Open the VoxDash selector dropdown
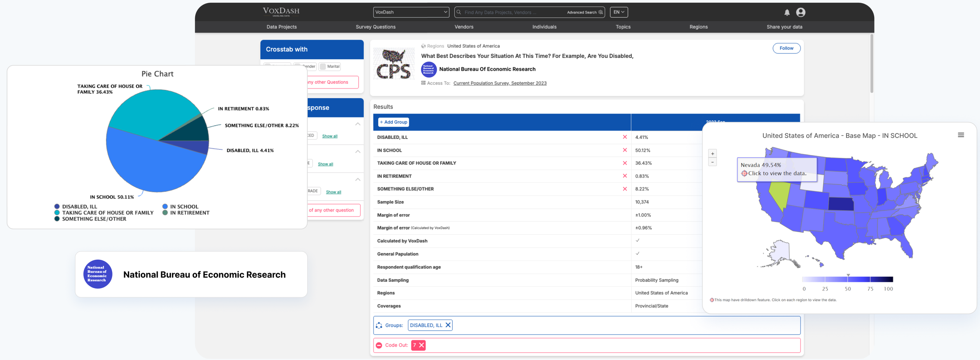 coord(411,12)
